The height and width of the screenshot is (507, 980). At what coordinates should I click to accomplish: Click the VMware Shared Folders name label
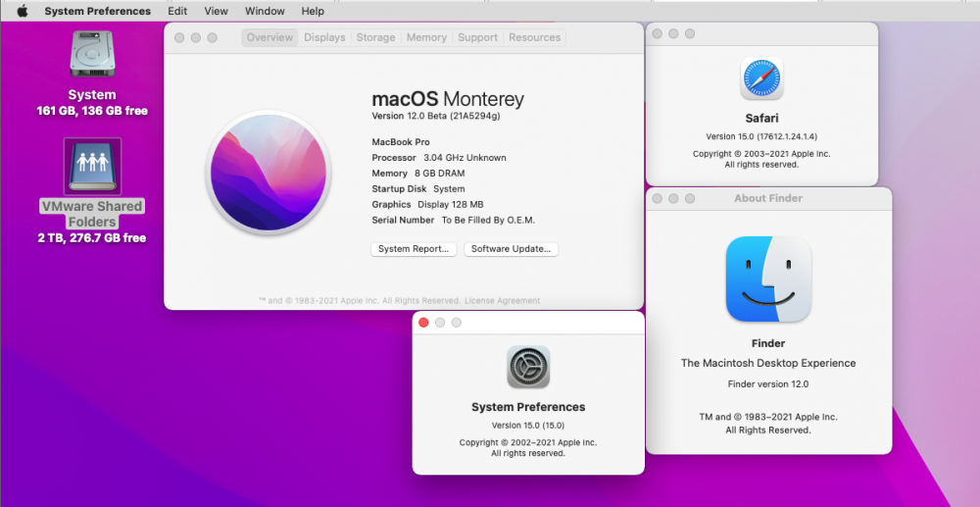92,214
